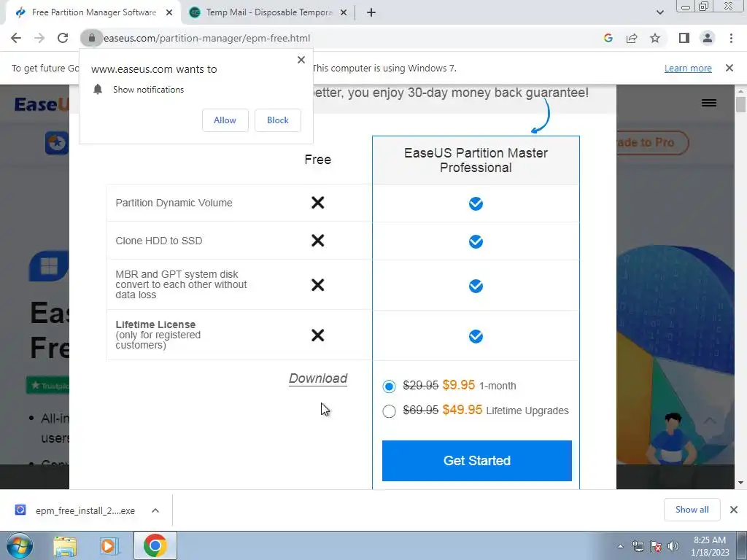The width and height of the screenshot is (747, 560).
Task: Open Action Center flag icon
Action: [x=656, y=546]
